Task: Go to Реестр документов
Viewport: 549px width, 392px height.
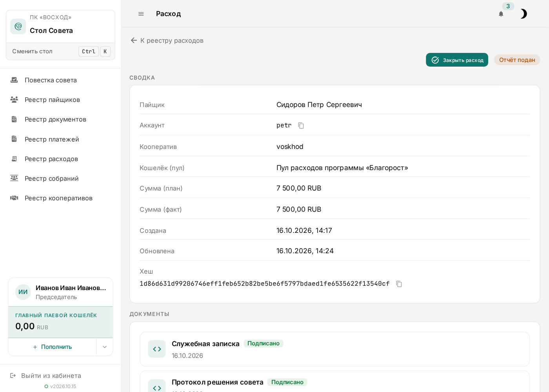Action: [x=55, y=119]
